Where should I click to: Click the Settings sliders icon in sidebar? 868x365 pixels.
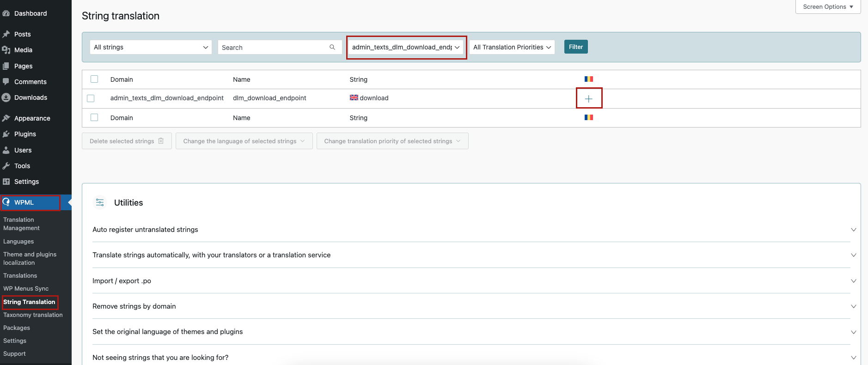point(6,182)
